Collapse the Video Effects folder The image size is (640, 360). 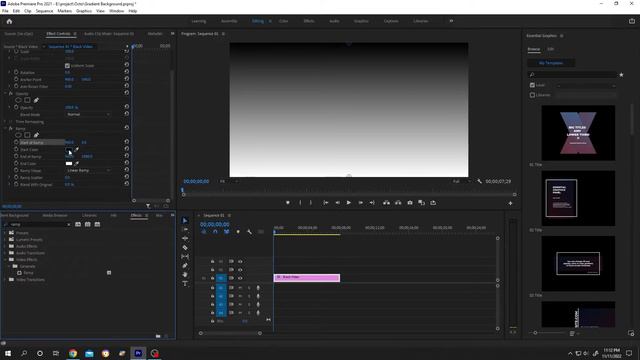[x=5, y=260]
